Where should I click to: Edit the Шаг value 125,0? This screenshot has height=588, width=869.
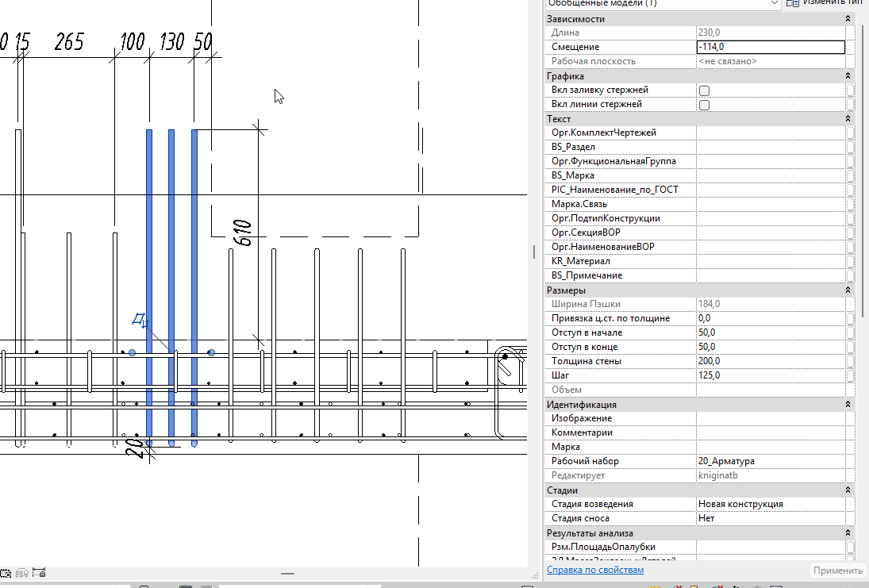[771, 375]
